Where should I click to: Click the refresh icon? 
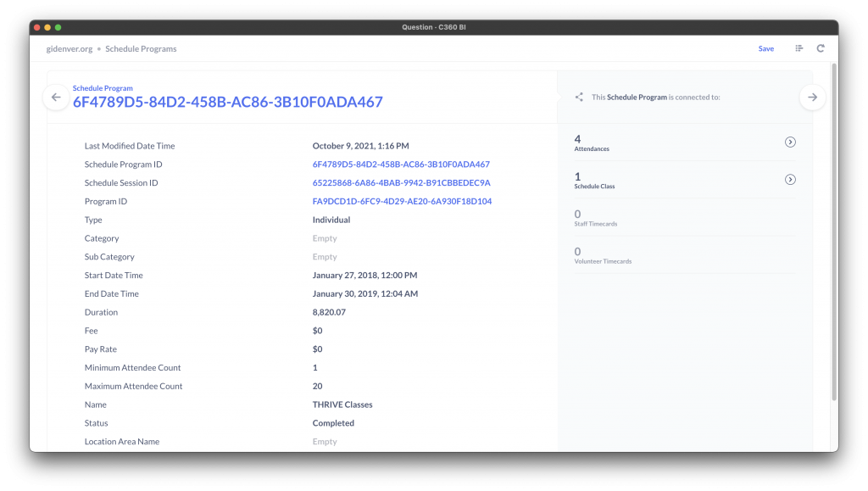click(821, 48)
